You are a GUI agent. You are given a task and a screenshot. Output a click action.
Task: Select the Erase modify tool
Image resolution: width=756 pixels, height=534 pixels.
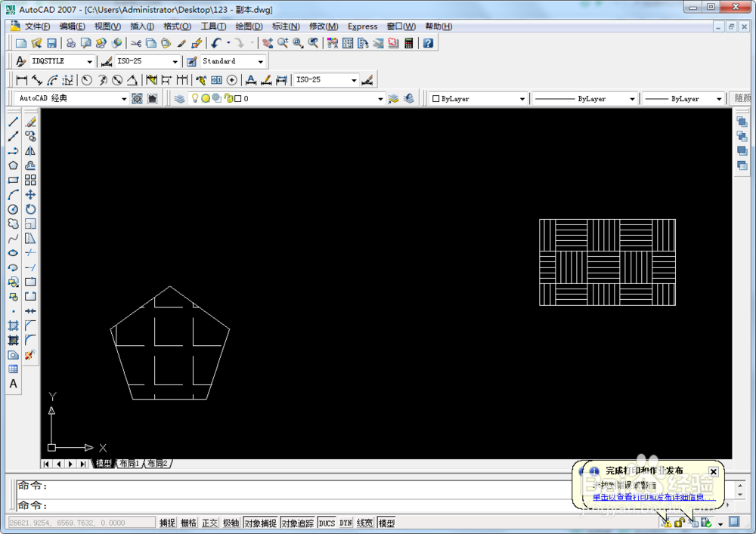[30, 122]
